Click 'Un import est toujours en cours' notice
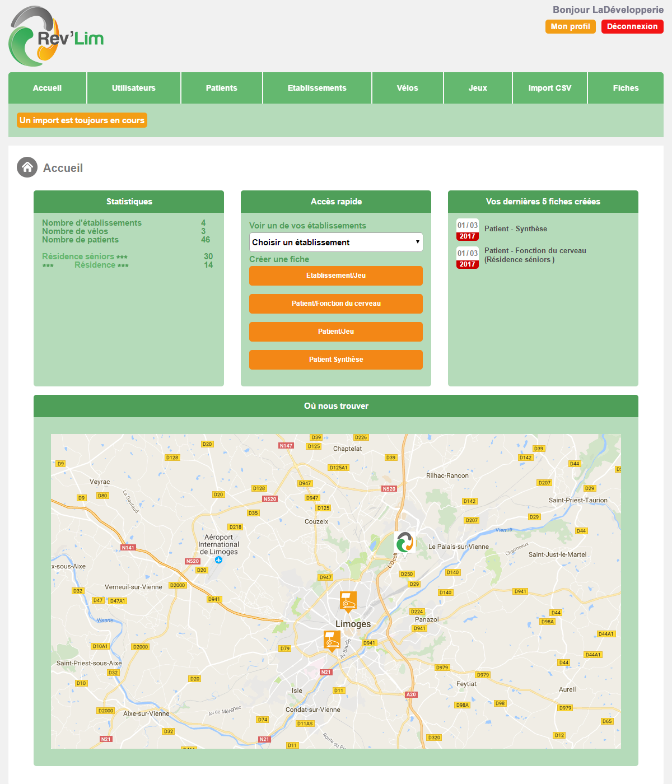672x784 pixels. (82, 120)
